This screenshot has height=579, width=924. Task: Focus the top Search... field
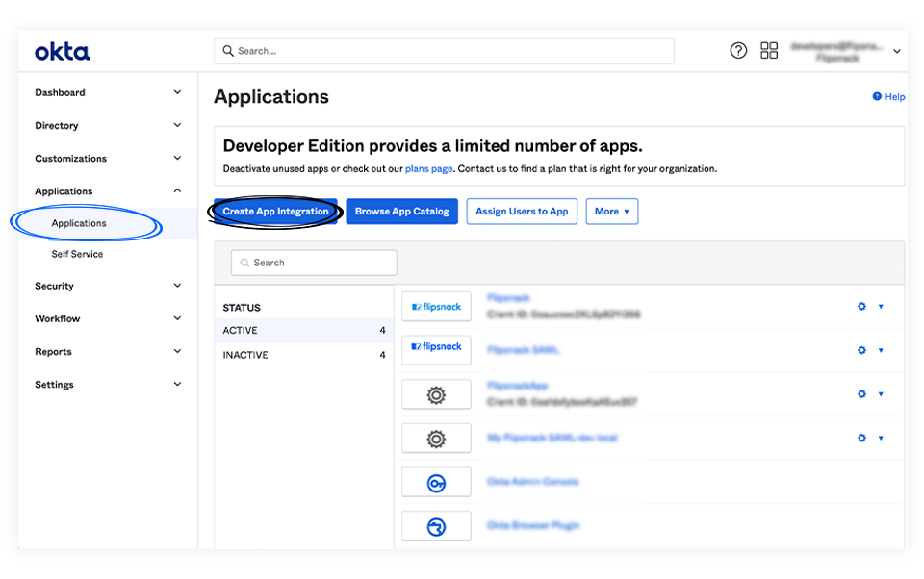click(445, 51)
